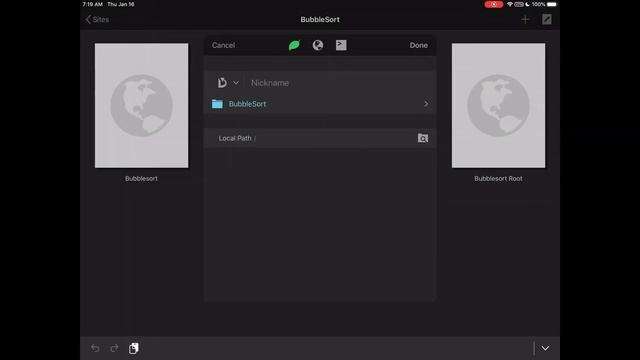Tap the BubbleSort blue folder icon
Viewport: 640px width, 360px height.
(x=217, y=104)
